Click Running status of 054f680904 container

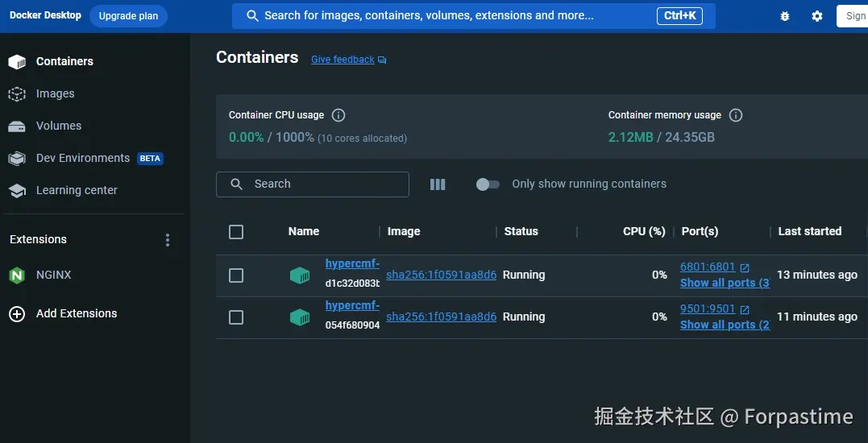click(524, 317)
